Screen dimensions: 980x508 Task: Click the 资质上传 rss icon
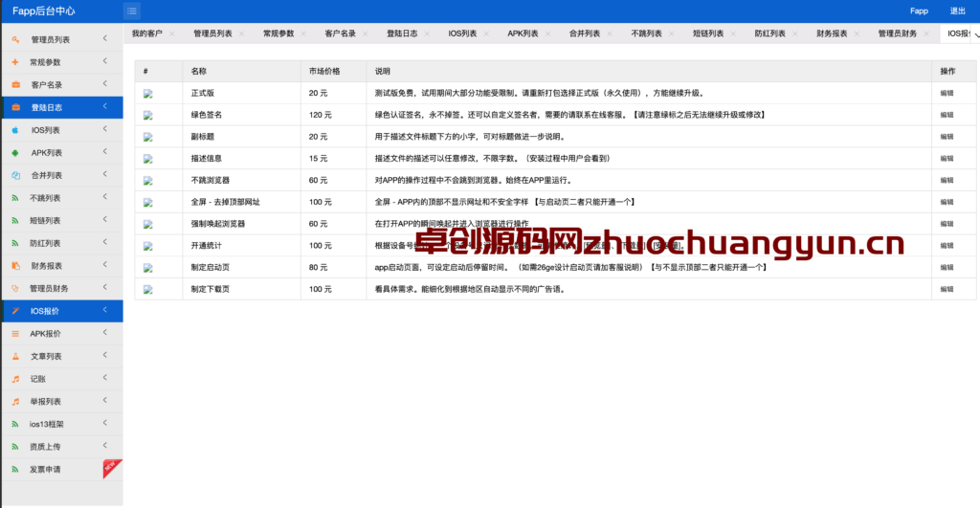point(15,446)
